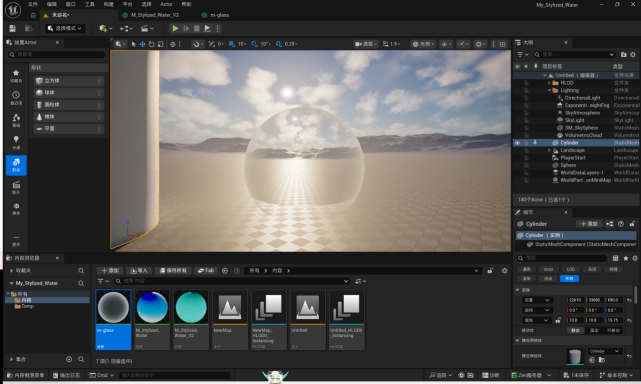Open the Blueprints toolbar dropdown icon

tap(126, 29)
